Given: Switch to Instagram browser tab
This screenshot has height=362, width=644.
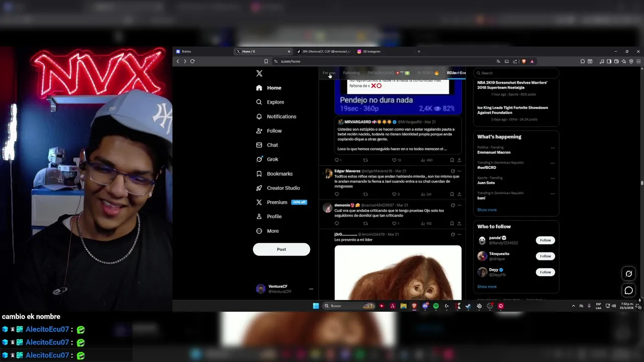Looking at the screenshot, I should tap(384, 51).
